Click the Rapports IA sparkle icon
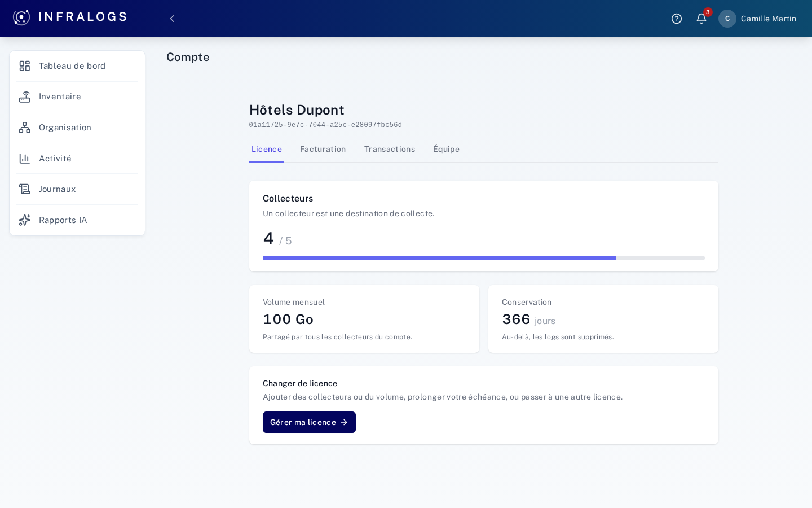812x508 pixels. click(25, 220)
